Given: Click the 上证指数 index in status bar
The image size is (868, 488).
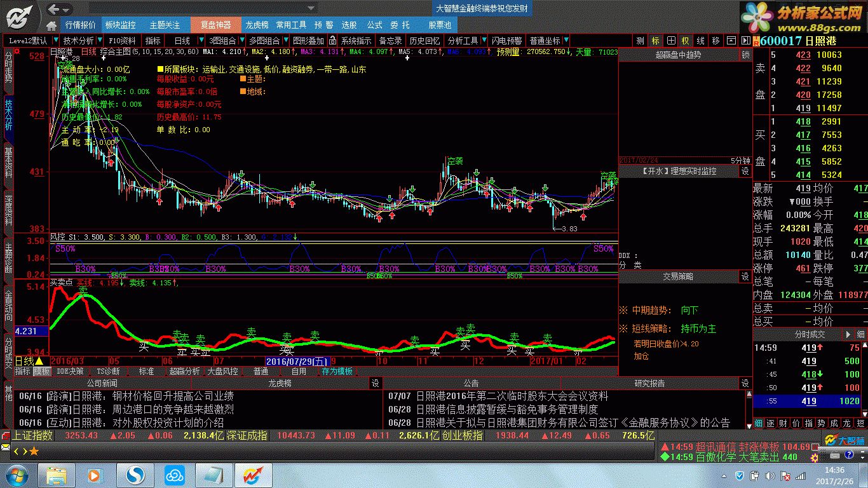Looking at the screenshot, I should pos(32,436).
